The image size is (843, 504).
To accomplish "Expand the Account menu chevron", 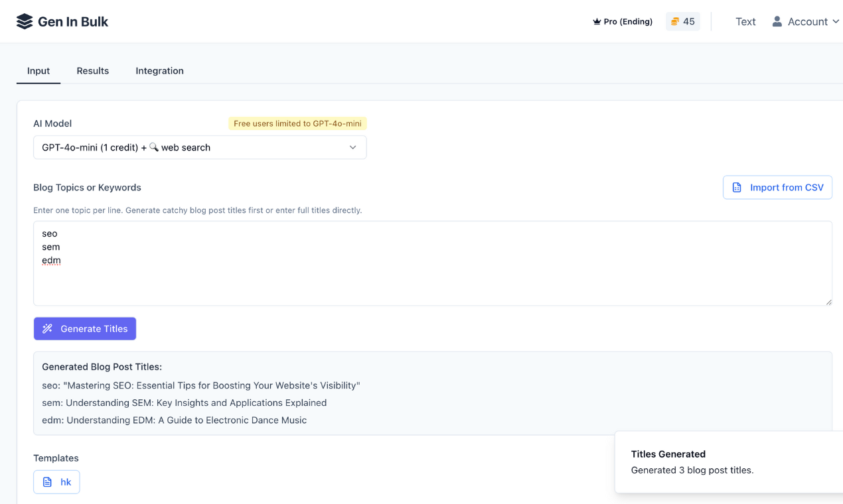I will (836, 22).
